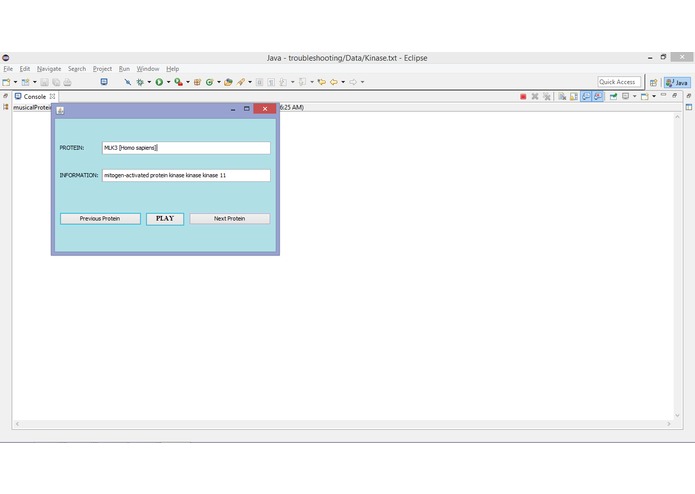The height and width of the screenshot is (494, 695).
Task: Click the Display Selected Console icon
Action: click(625, 96)
